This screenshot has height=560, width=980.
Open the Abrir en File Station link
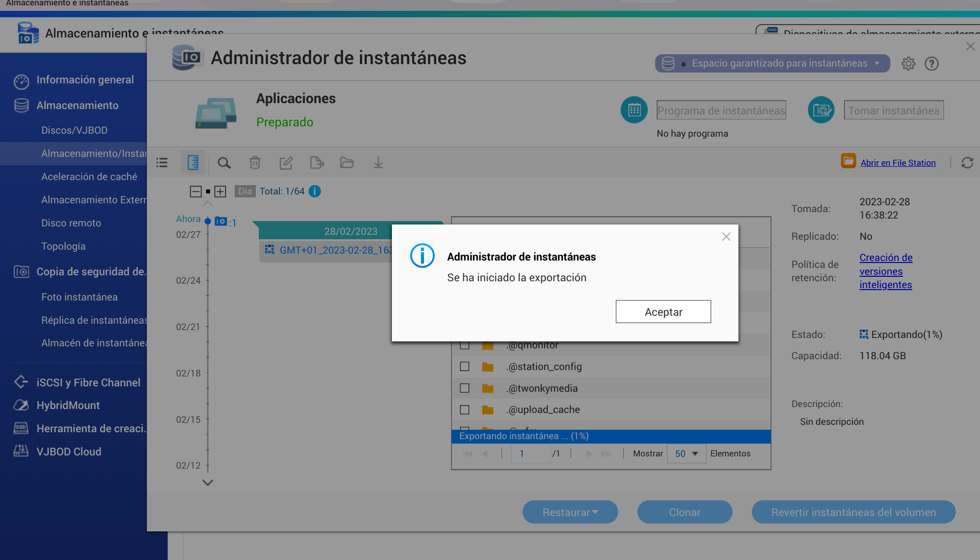tap(898, 163)
